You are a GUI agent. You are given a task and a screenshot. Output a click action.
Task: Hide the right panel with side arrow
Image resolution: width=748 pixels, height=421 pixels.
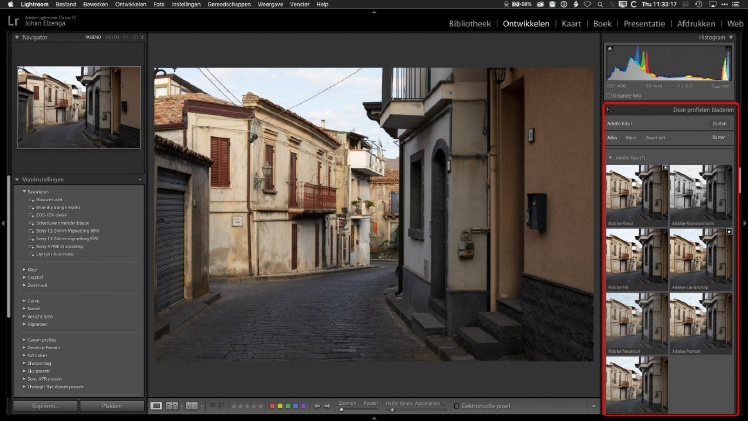[x=745, y=223]
